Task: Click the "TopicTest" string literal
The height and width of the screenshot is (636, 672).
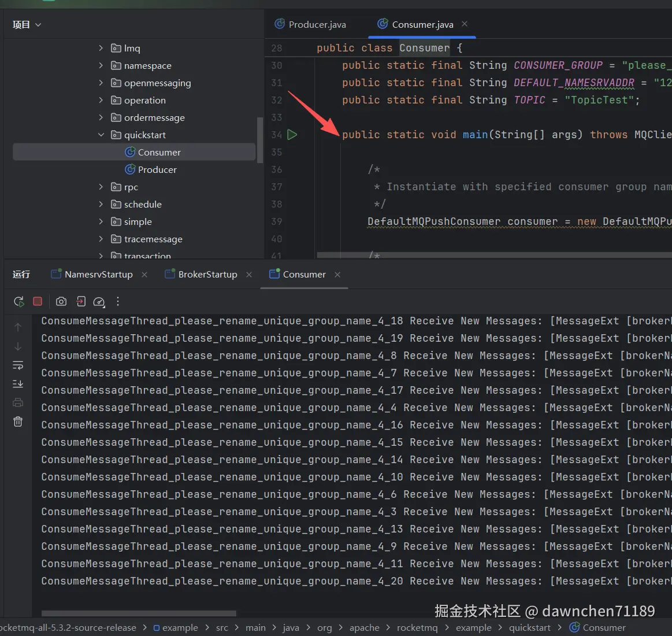Action: coord(599,100)
